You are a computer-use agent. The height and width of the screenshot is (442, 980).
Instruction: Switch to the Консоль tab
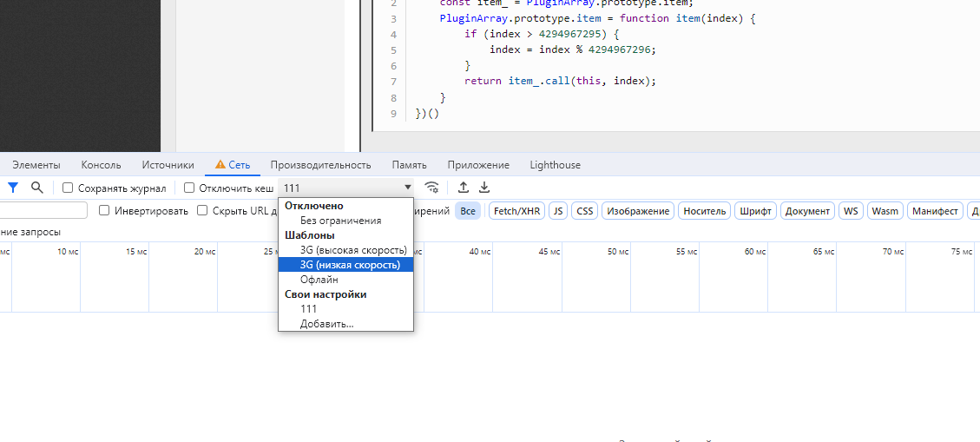[x=101, y=165]
